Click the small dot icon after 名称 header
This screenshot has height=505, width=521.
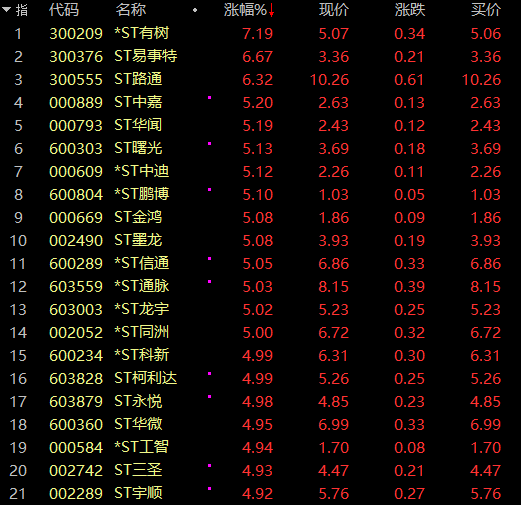(x=195, y=10)
